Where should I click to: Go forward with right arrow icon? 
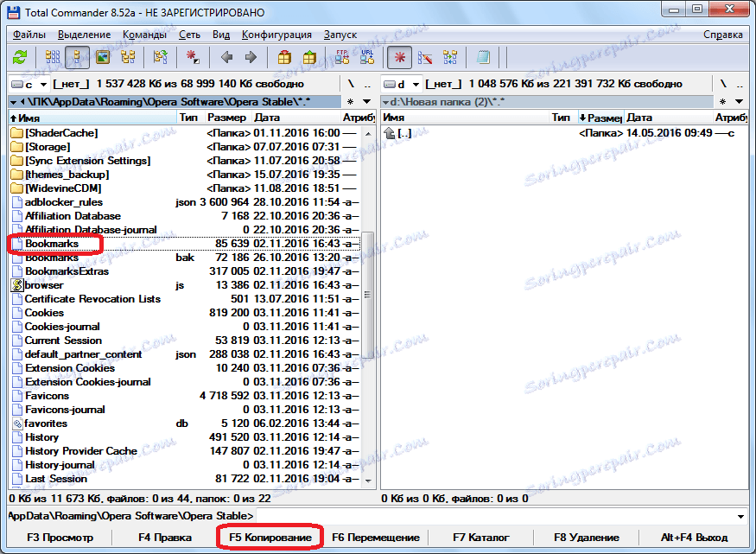pyautogui.click(x=251, y=58)
